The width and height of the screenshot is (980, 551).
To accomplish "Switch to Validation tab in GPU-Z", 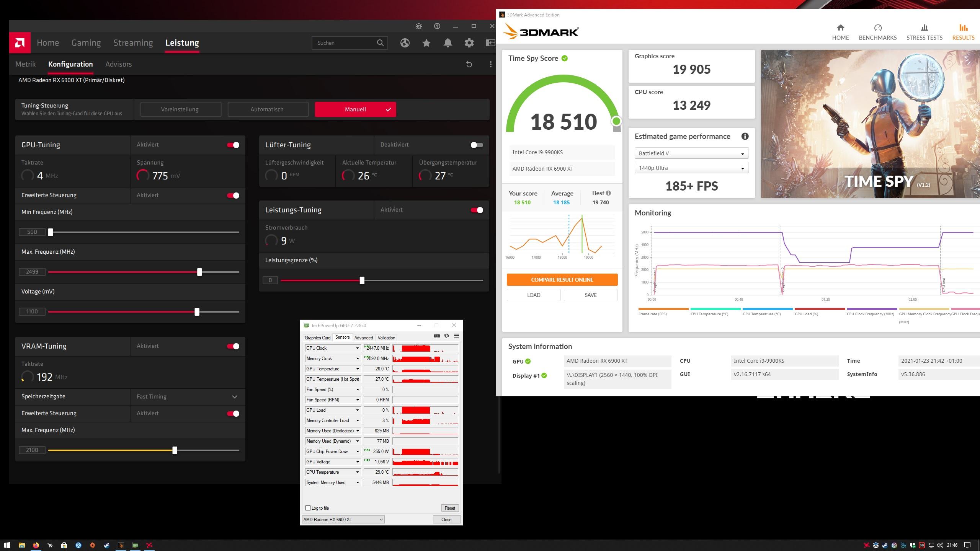I will [386, 338].
